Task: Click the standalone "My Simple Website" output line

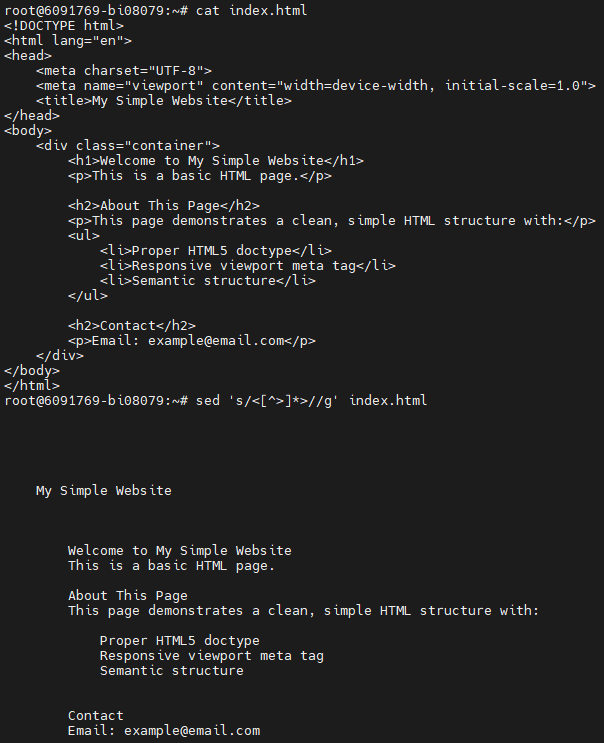Action: point(104,491)
